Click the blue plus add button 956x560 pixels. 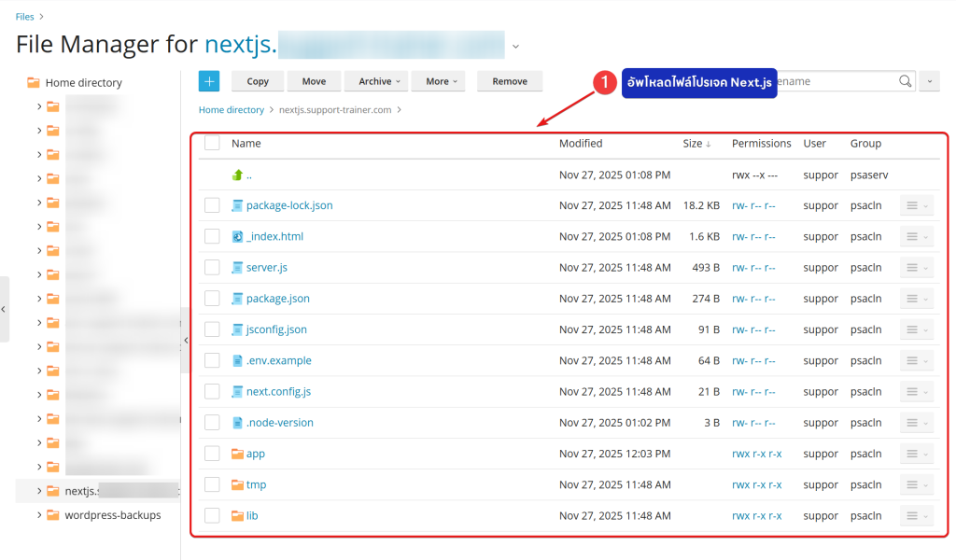click(x=209, y=81)
